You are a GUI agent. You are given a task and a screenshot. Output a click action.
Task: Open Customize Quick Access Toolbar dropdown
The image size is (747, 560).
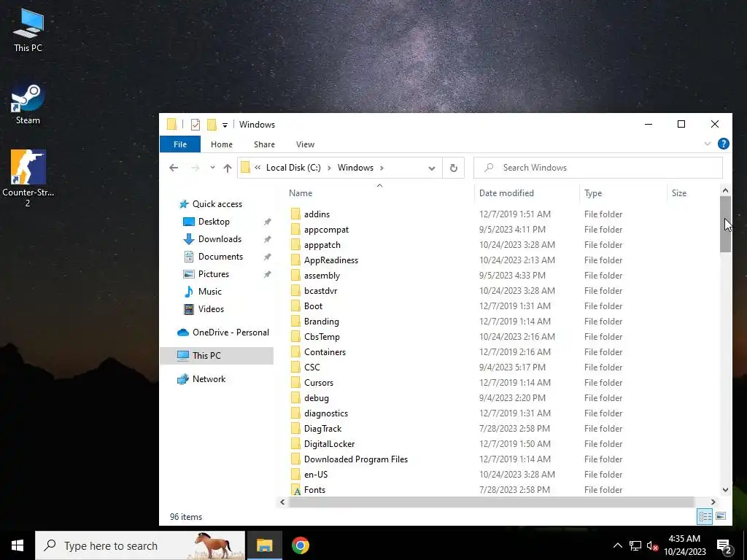[225, 125]
